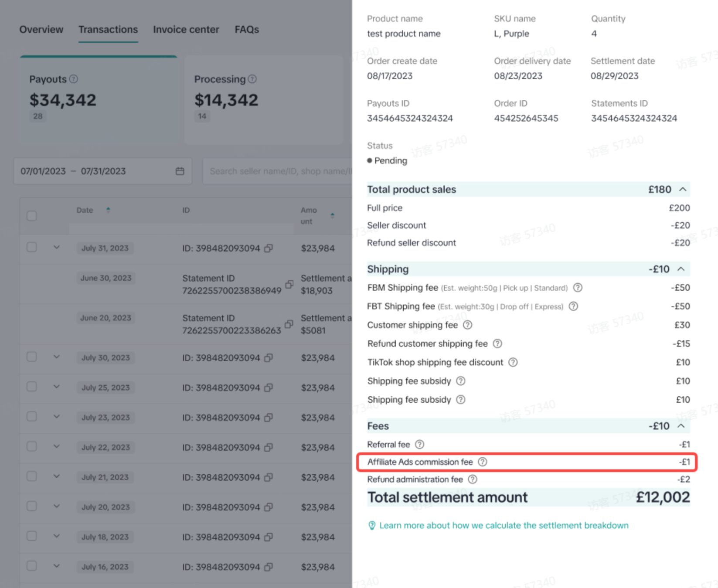
Task: Click the 07/01/2023 – 07/31/2023 date range field
Action: pyautogui.click(x=102, y=171)
